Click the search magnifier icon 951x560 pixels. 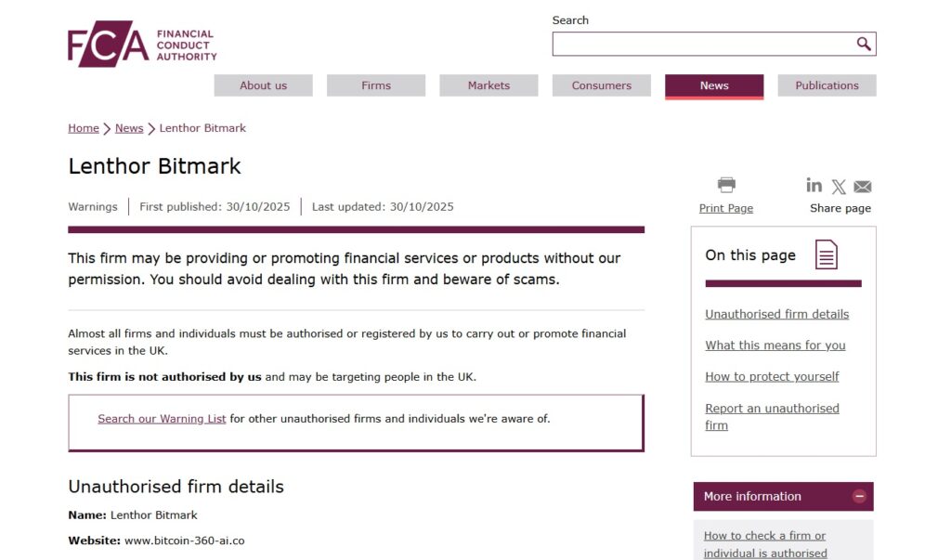[864, 44]
